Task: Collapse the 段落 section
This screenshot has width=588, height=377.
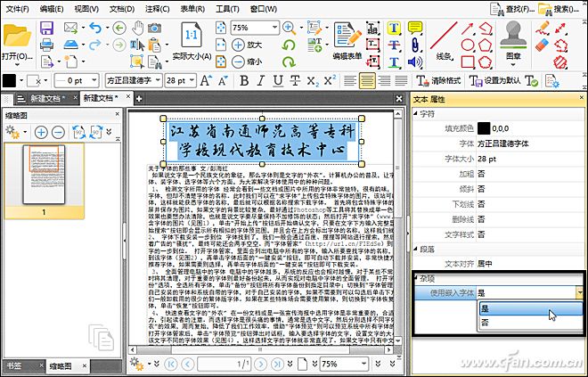Action: 416,249
